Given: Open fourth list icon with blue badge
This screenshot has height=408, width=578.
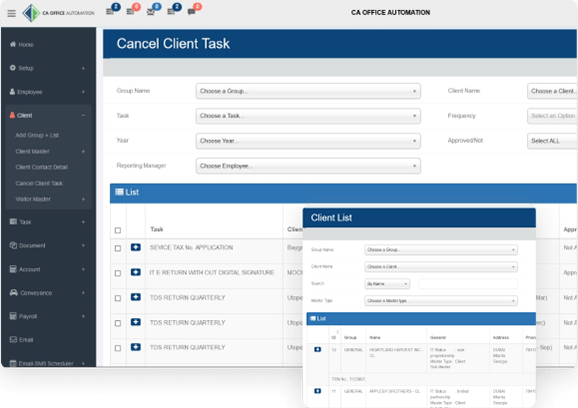Looking at the screenshot, I should point(171,12).
